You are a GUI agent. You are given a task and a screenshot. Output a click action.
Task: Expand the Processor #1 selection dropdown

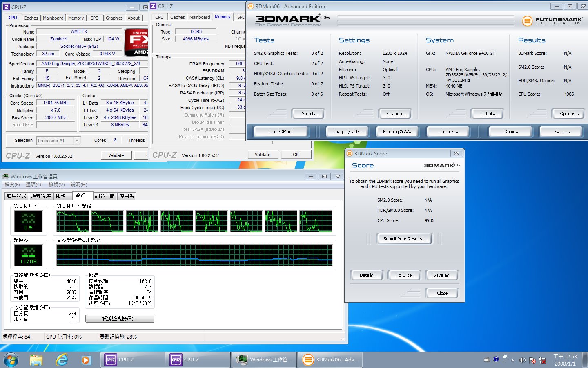(76, 141)
